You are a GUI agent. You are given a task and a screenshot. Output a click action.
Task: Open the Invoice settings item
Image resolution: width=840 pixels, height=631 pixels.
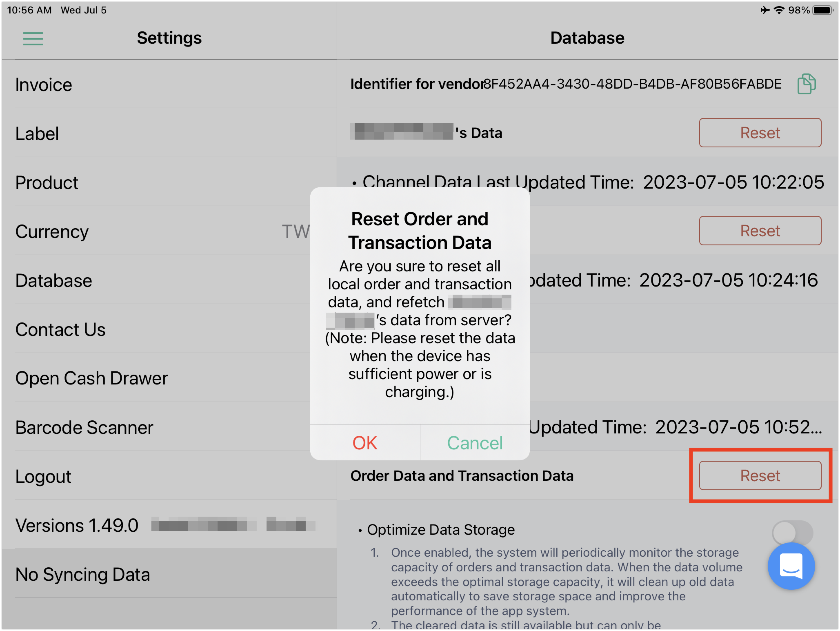(x=169, y=84)
